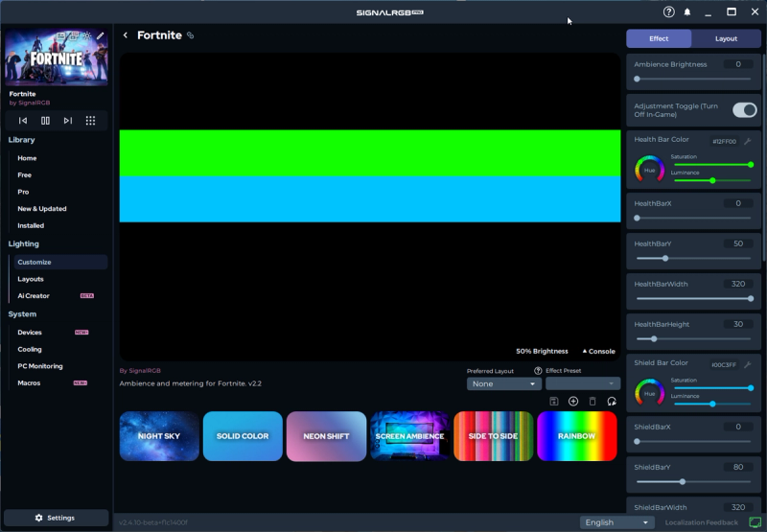Pause the current Fortnite effect
This screenshot has height=532, width=767.
point(45,121)
